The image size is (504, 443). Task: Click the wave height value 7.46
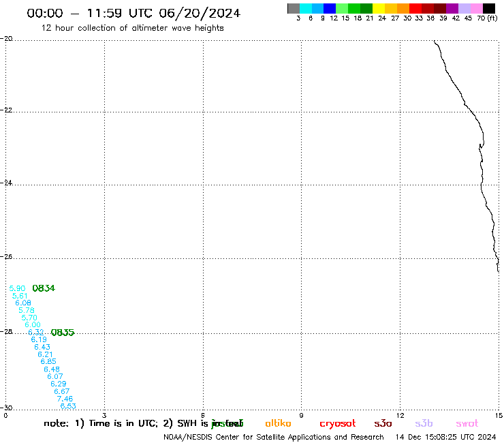[65, 399]
